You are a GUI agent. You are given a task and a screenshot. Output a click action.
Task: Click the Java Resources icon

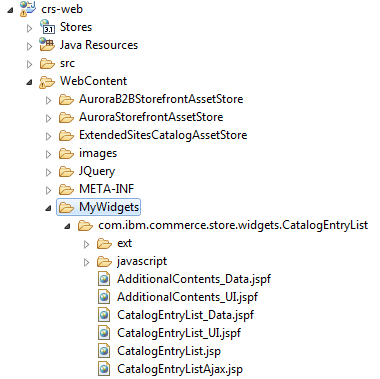point(47,45)
